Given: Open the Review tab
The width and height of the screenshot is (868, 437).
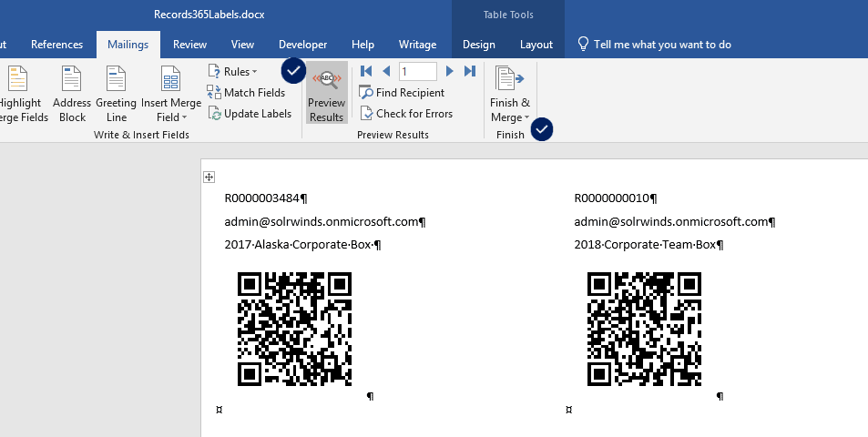Looking at the screenshot, I should coord(189,45).
